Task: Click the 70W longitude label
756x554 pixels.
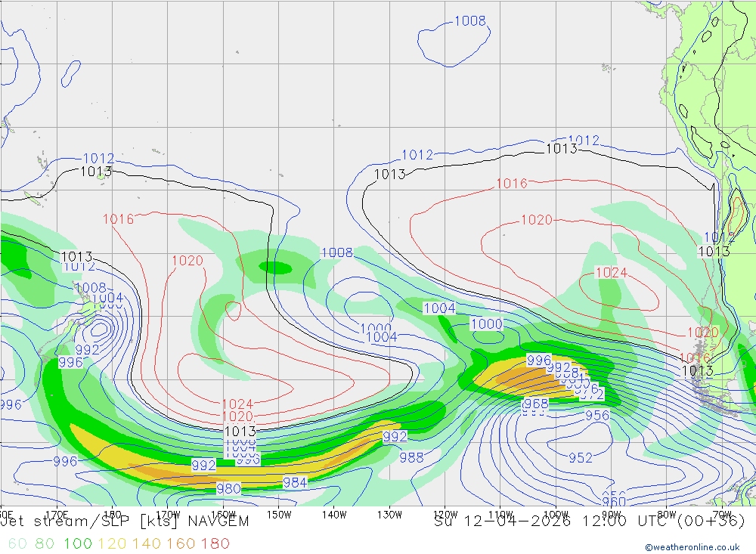Action: [722, 515]
